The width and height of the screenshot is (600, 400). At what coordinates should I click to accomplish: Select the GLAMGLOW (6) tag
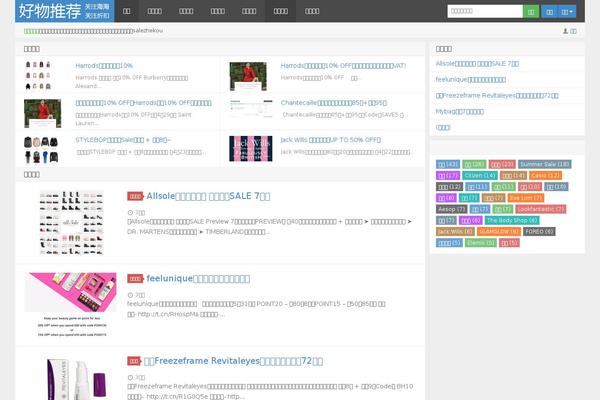coord(499,232)
